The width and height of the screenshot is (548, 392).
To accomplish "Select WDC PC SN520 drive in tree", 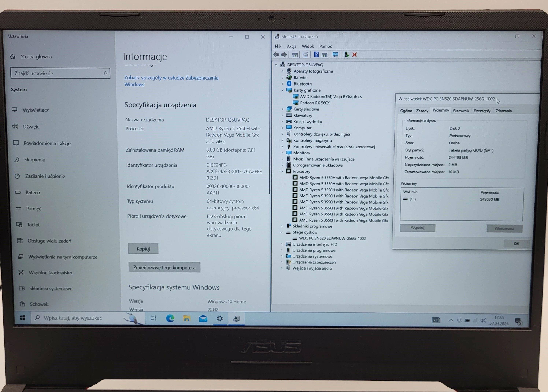I will point(332,239).
